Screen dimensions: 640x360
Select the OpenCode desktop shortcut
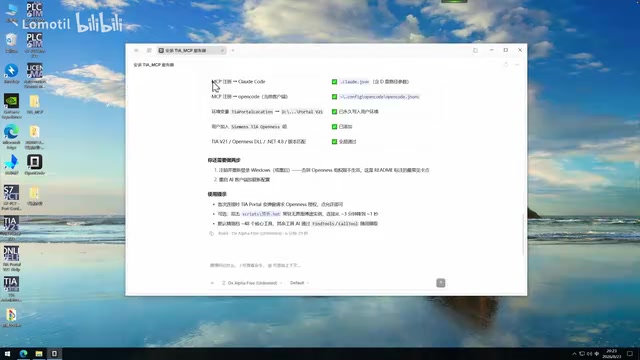point(35,164)
